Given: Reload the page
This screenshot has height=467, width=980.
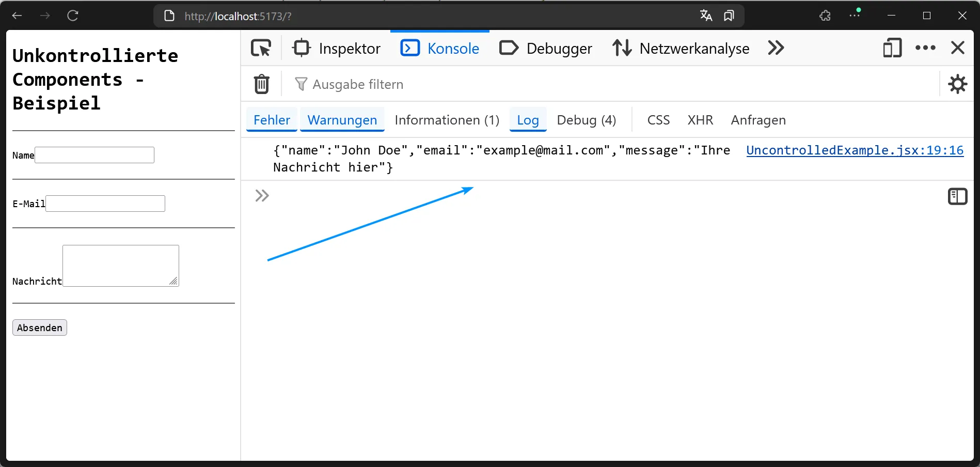Looking at the screenshot, I should coord(73,15).
